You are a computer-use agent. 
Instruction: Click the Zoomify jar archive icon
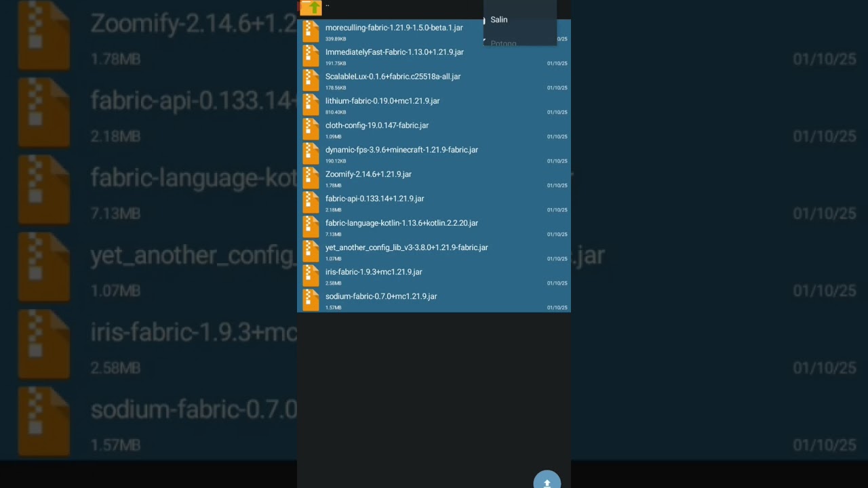(311, 178)
